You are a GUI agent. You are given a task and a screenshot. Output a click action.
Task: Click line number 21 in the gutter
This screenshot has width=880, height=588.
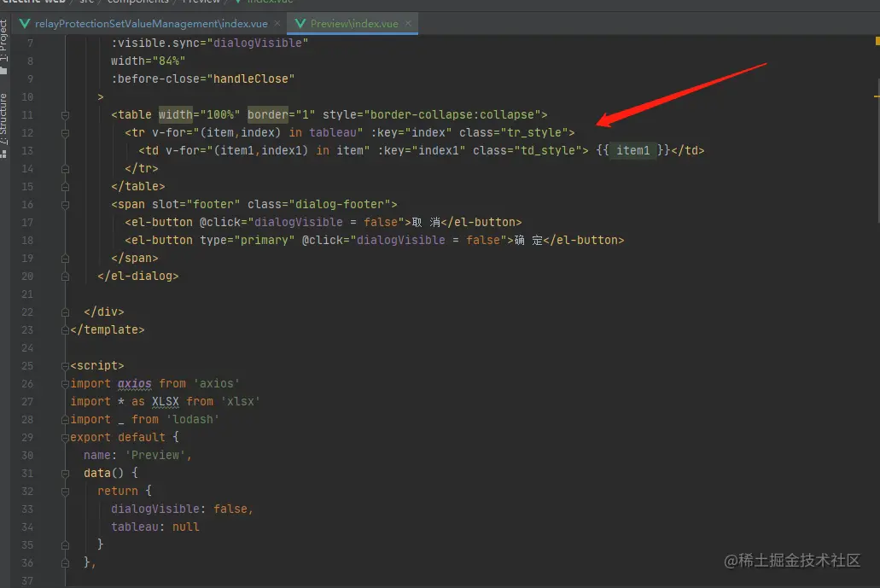click(27, 294)
